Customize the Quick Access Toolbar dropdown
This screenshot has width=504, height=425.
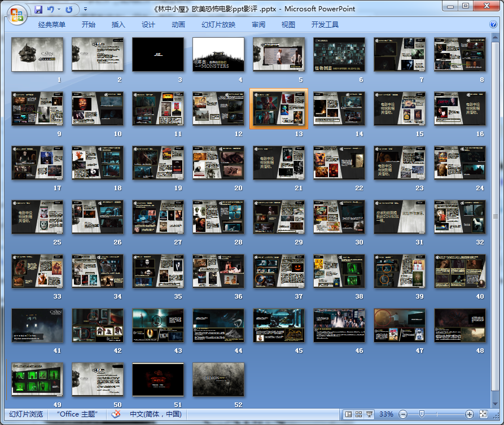(x=85, y=10)
